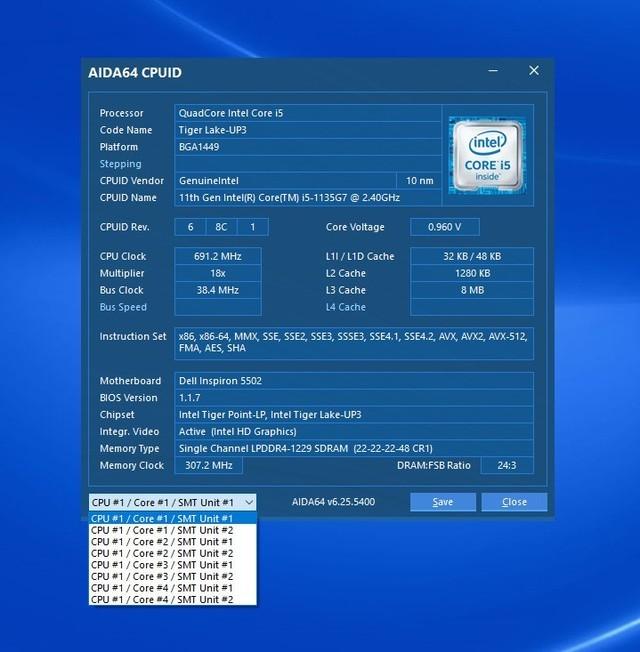Click the Close button
Viewport: 640px width, 652px height.
(514, 502)
